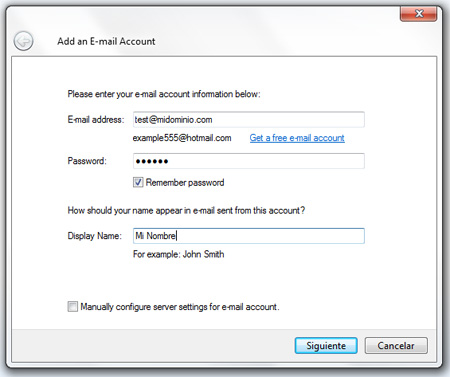The height and width of the screenshot is (377, 450).
Task: Click the Manually configure server settings label
Action: (180, 307)
